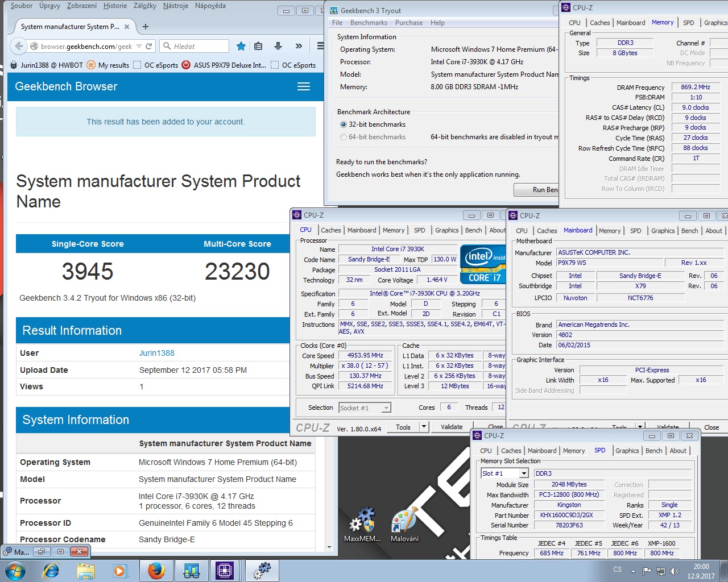Show Firefox bookmarks list icon
This screenshot has width=728, height=582.
point(259,47)
